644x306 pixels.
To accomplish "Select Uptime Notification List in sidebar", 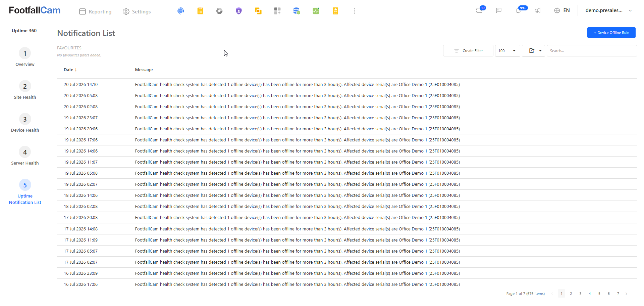I will click(x=25, y=199).
